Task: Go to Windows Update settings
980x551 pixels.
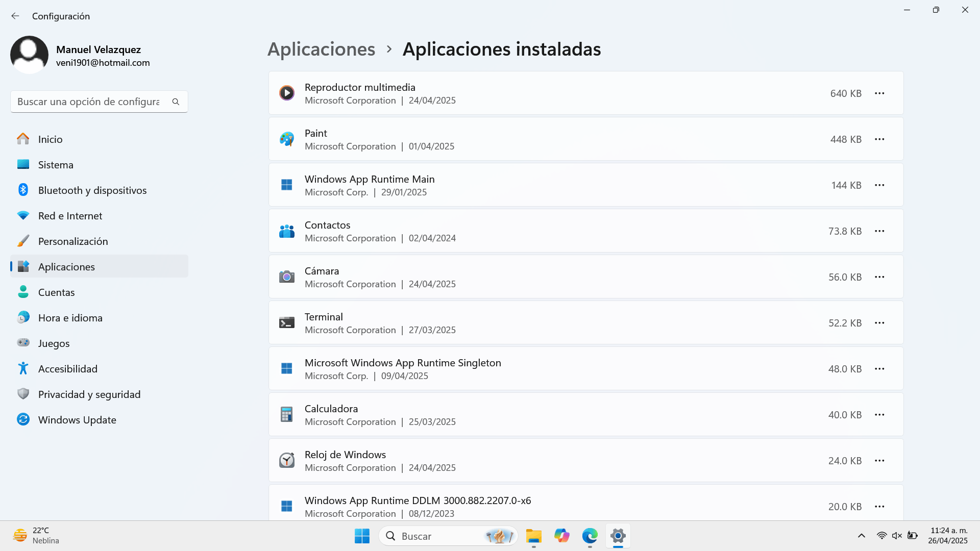Action: pos(77,419)
